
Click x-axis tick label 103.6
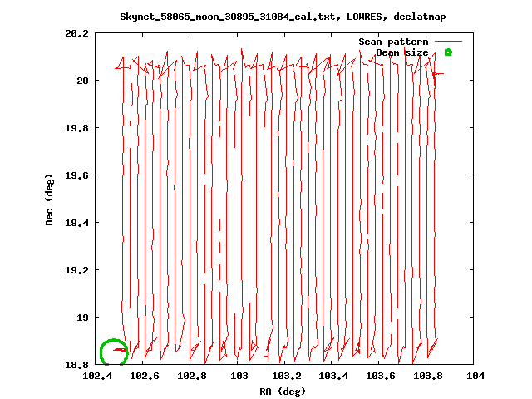381,376
